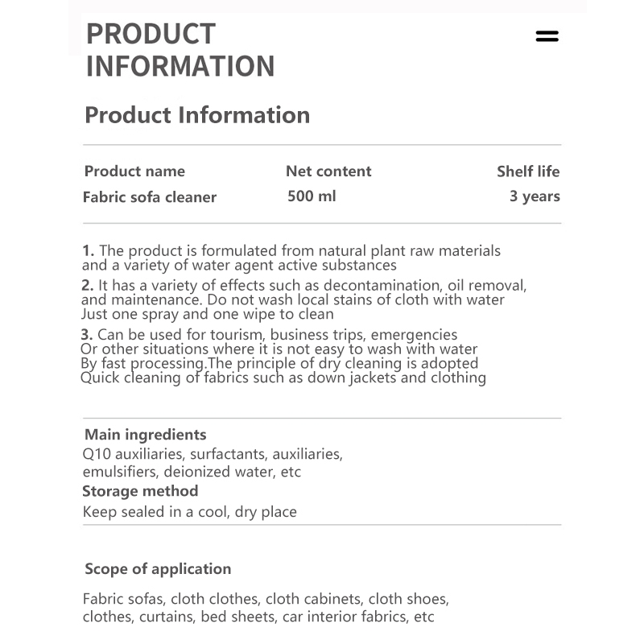
Task: Click the Product name label
Action: coord(134,171)
